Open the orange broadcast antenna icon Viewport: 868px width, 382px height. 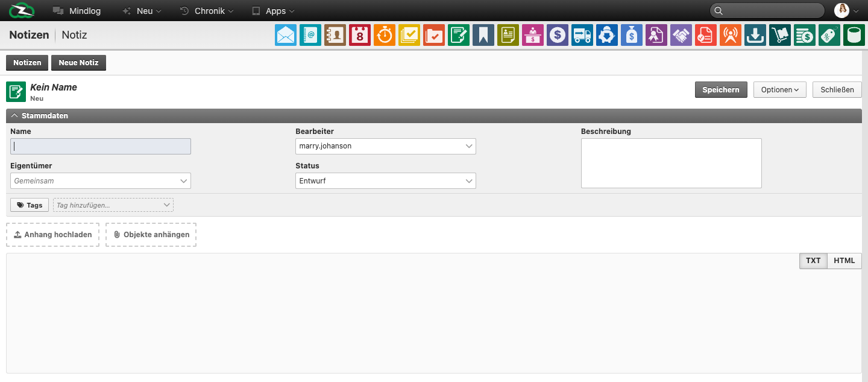coord(731,35)
